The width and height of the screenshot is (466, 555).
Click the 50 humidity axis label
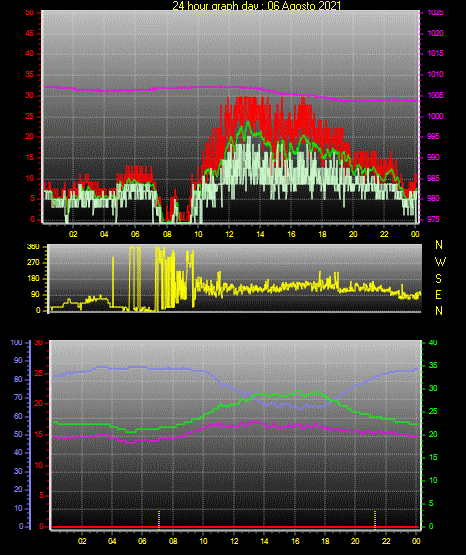pos(18,434)
